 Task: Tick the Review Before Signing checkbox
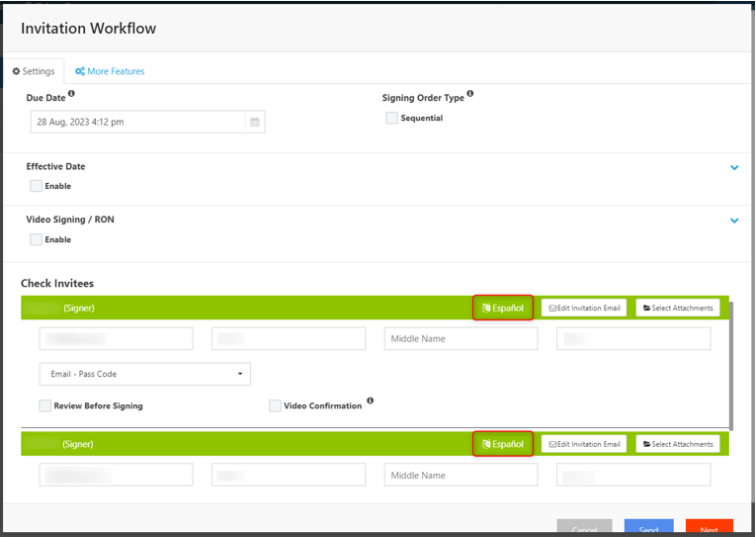pos(45,405)
